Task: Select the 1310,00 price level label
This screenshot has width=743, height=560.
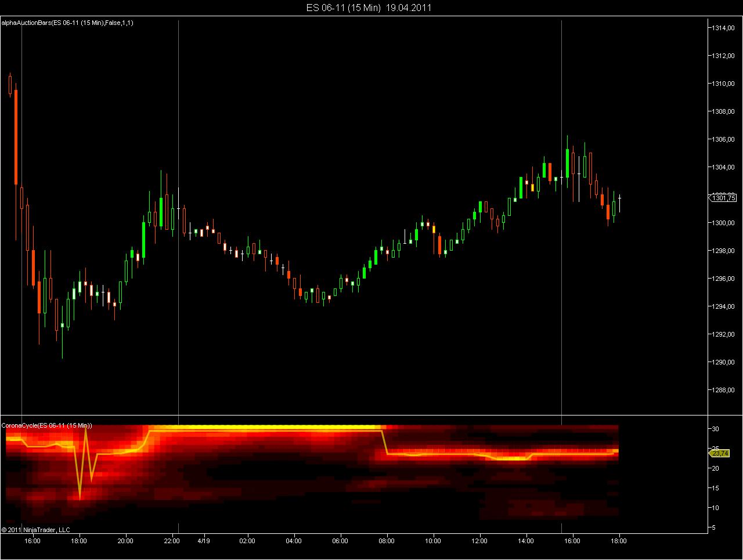Action: 724,84
